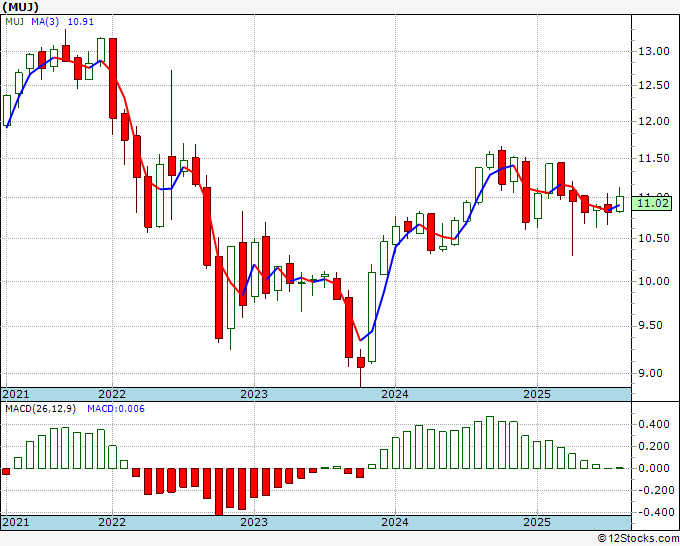
Task: Click the latest green candle at the chart's right edge
Action: click(620, 204)
